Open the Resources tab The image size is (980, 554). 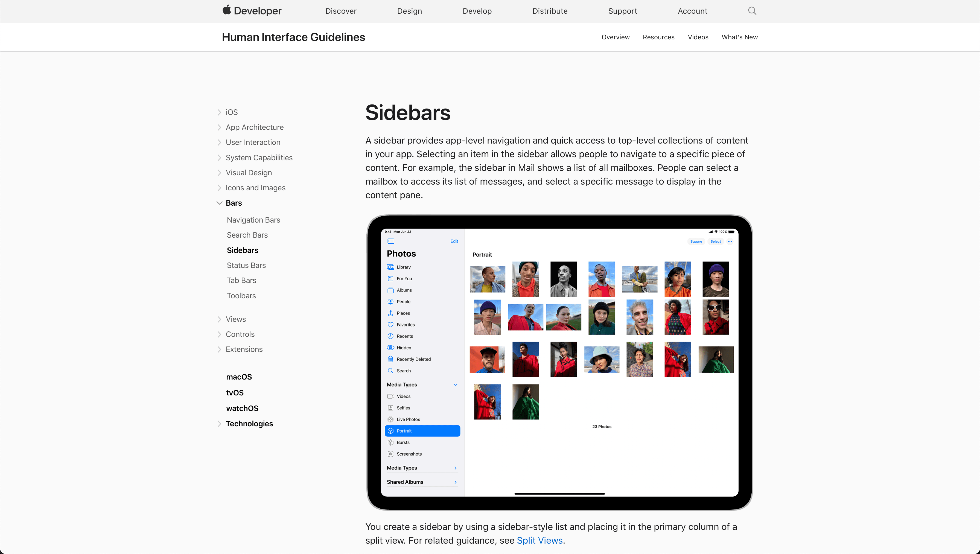point(658,37)
